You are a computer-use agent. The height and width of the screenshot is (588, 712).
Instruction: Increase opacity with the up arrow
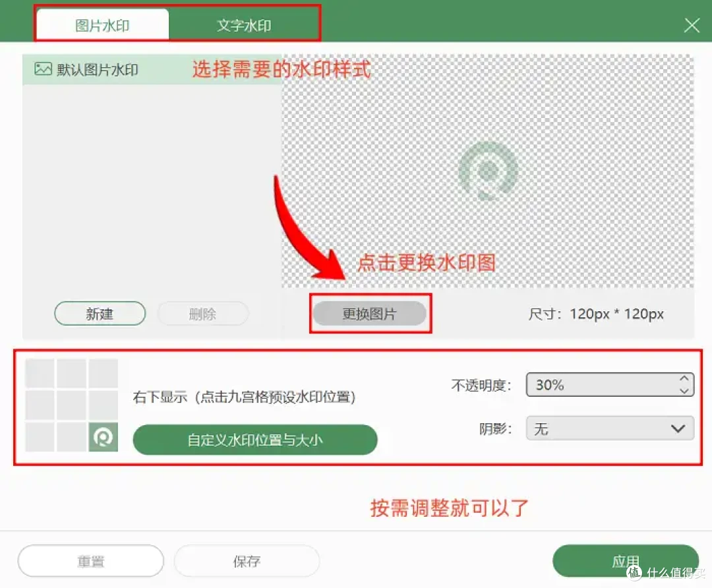click(684, 378)
